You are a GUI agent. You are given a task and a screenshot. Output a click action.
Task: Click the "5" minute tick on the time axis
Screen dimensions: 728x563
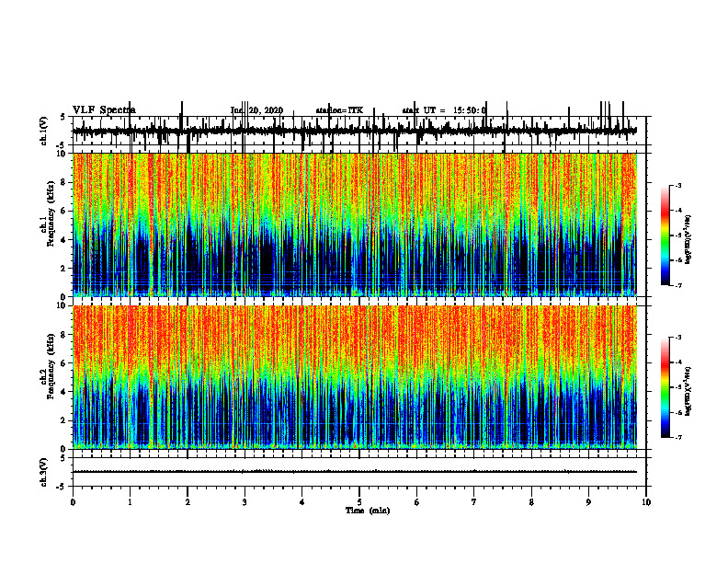coord(359,502)
